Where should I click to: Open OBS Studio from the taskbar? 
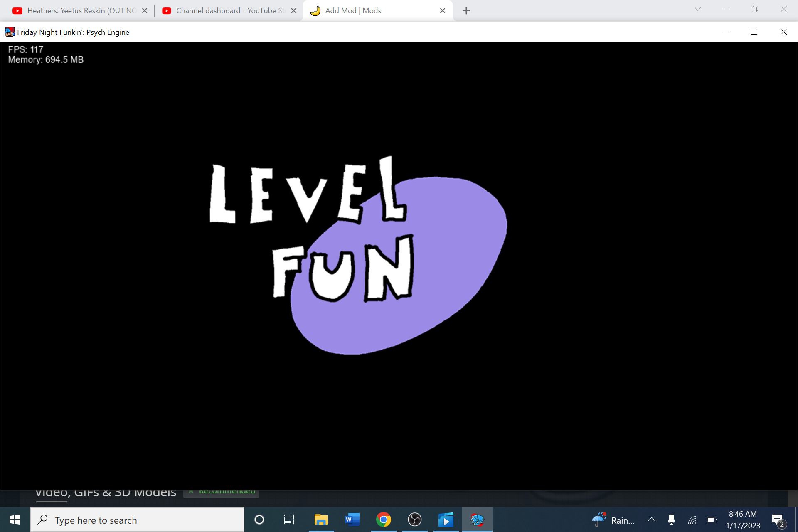point(414,520)
